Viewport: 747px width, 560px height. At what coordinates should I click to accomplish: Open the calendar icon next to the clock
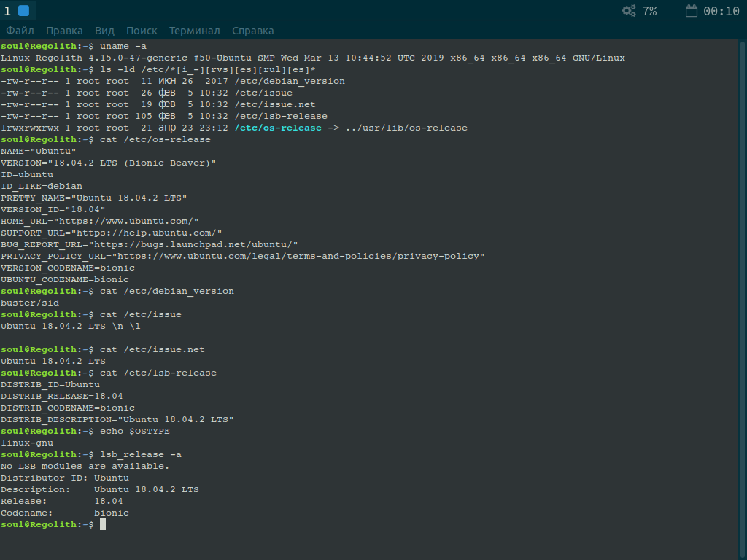pos(692,11)
